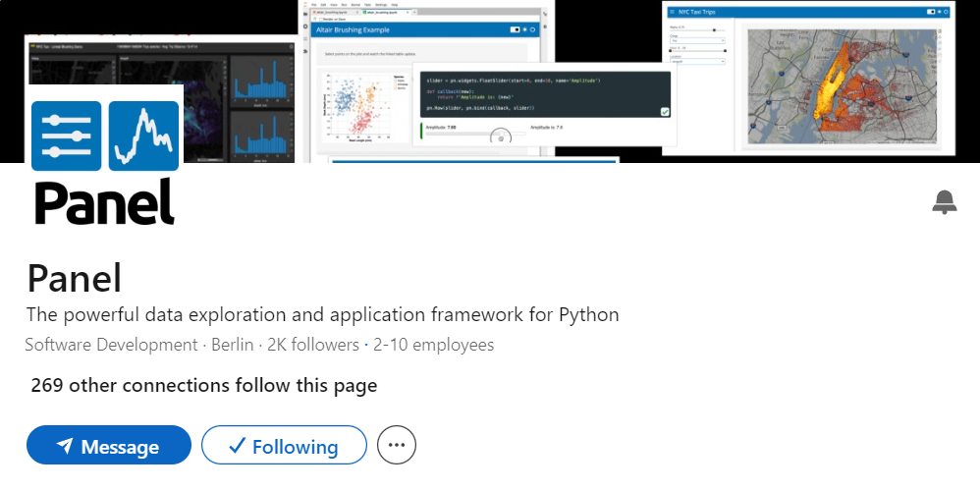Click '269 other connections follow this page'
This screenshot has width=980, height=491.
coord(203,385)
